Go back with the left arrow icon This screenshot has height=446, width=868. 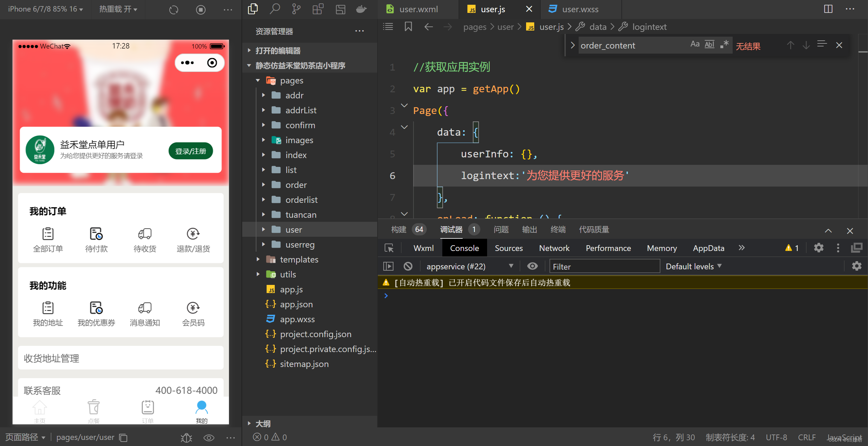(x=429, y=27)
